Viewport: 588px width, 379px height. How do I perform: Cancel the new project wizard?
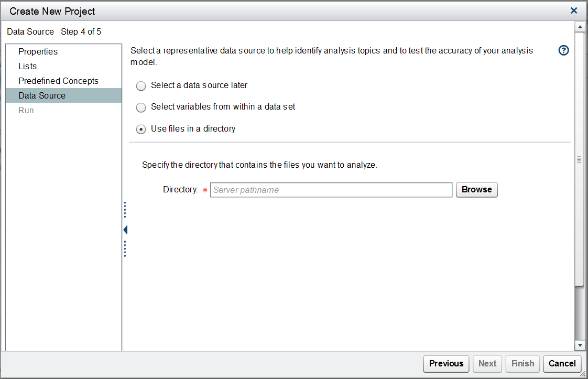point(562,363)
